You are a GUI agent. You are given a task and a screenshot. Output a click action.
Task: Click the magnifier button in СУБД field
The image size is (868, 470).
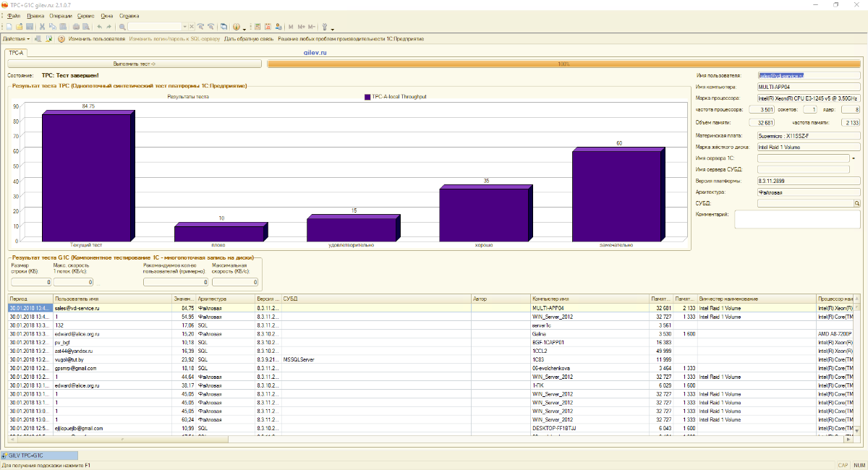pyautogui.click(x=856, y=204)
